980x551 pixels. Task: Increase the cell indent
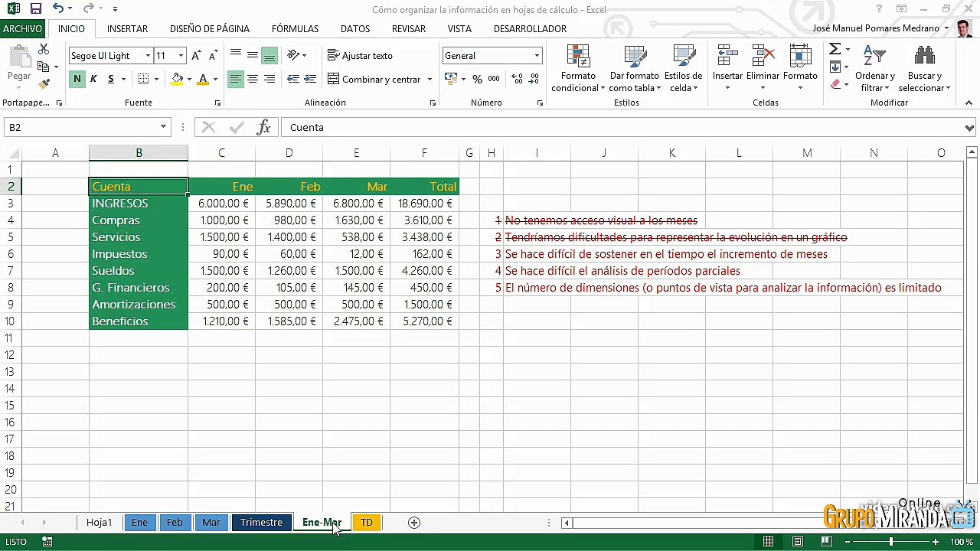tap(310, 79)
